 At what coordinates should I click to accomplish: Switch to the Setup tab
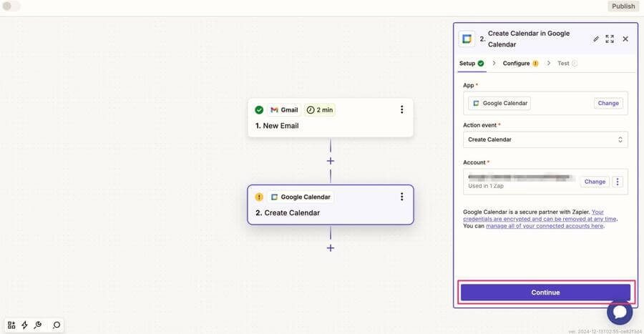click(472, 63)
